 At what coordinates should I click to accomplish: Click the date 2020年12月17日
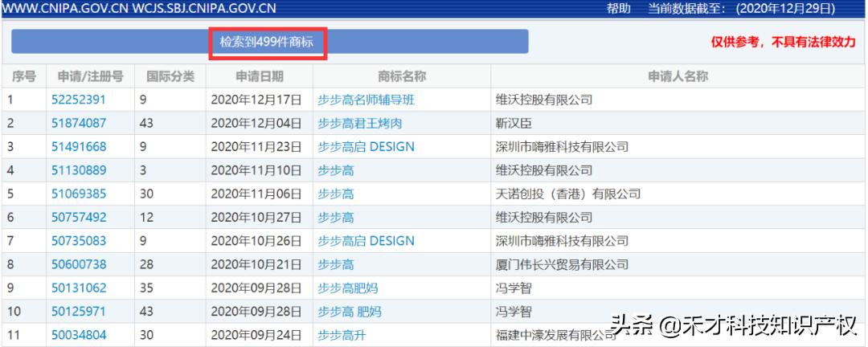point(256,100)
